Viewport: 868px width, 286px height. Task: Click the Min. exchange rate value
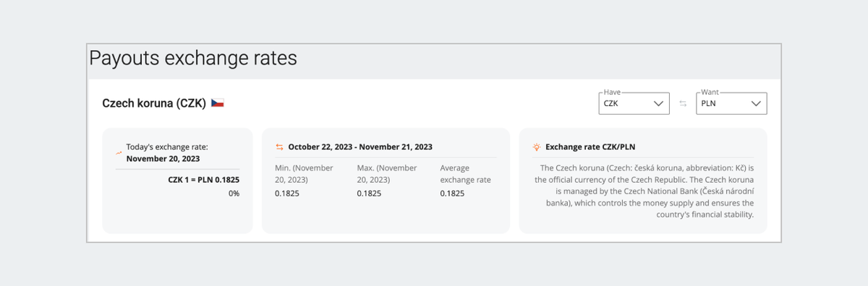point(287,194)
